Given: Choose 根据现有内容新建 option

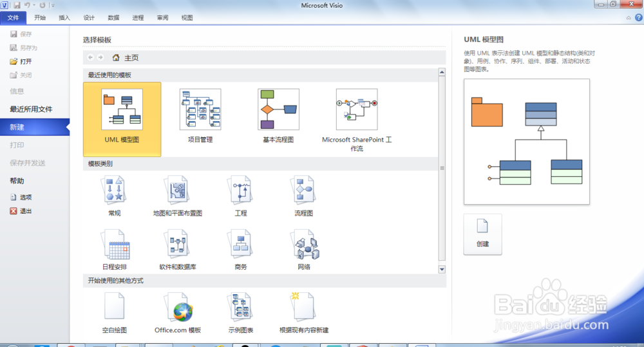Looking at the screenshot, I should [304, 313].
